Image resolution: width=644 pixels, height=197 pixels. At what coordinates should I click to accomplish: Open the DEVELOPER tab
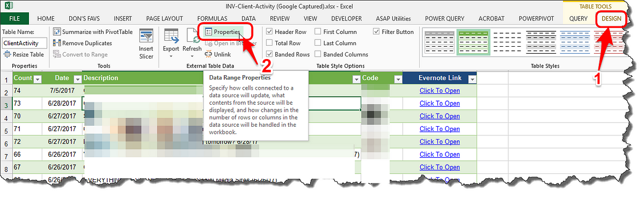coord(346,18)
